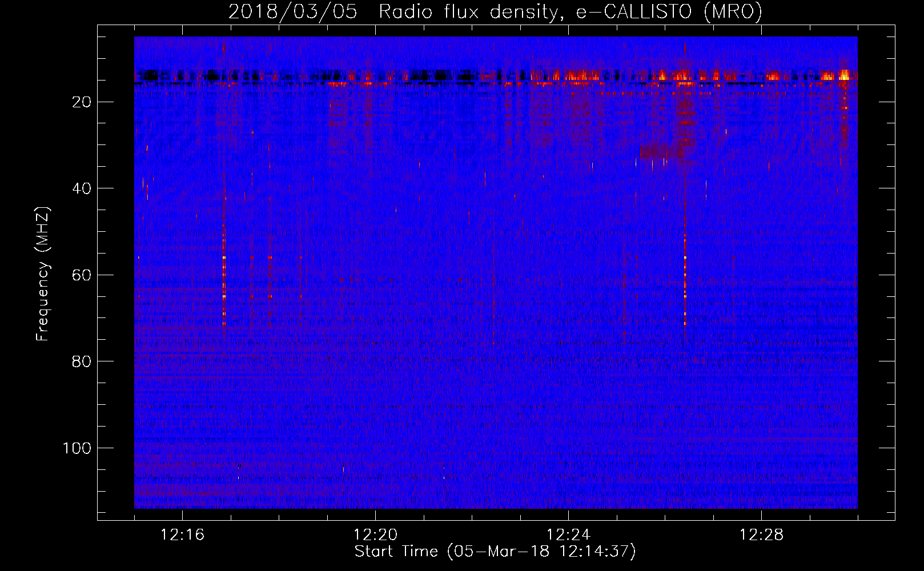Click the "Frequency (MHZ)" axis label
Viewport: 924px width, 571px height.
[x=43, y=274]
